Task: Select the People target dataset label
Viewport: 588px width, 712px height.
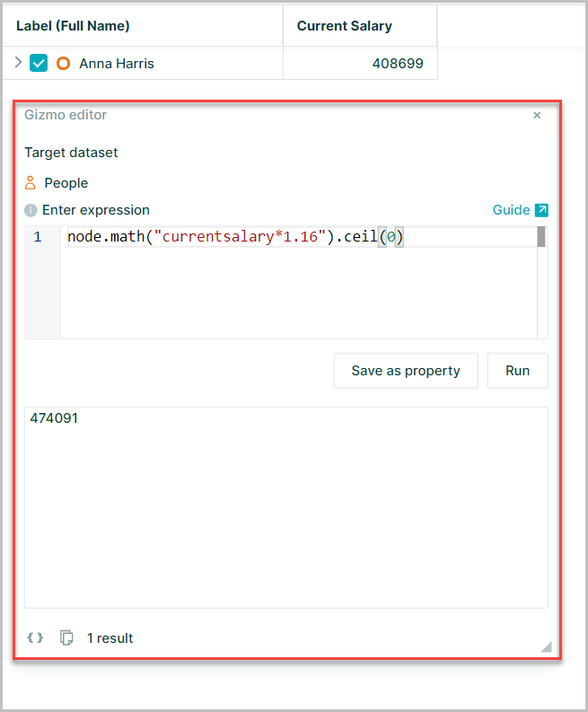Action: pyautogui.click(x=66, y=183)
